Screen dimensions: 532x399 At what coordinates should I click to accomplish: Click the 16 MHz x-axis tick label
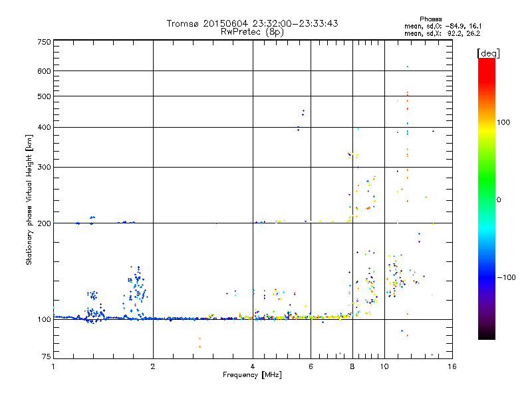click(x=452, y=366)
